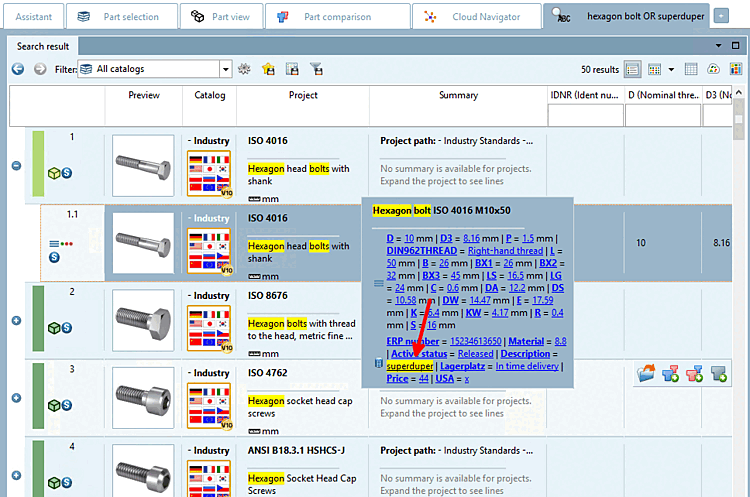The width and height of the screenshot is (750, 497).
Task: Click first add-to-comparison icon in row 3
Action: click(670, 374)
